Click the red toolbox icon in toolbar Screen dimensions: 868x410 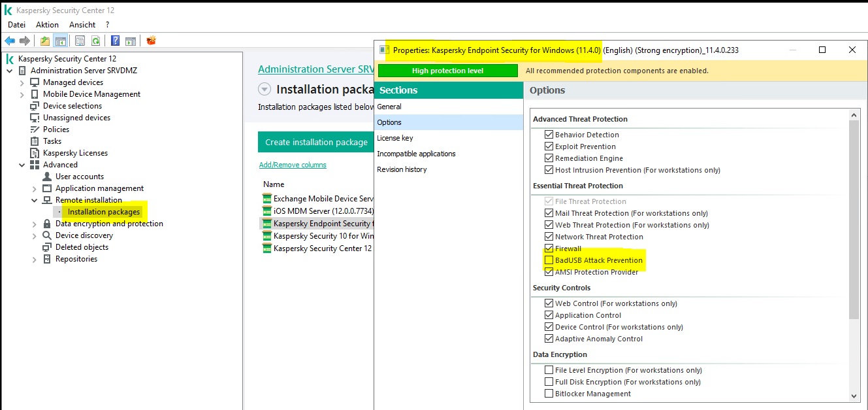[x=152, y=41]
